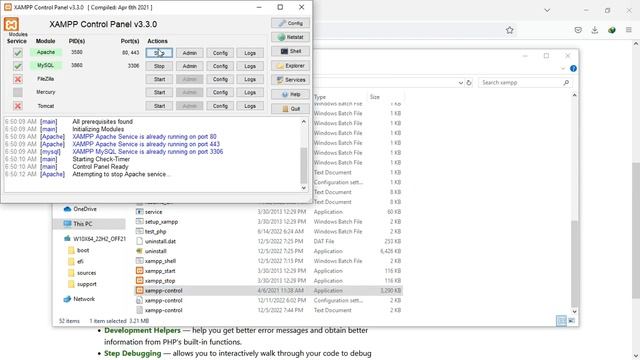Open Explorer from XAMPP side buttons
Image resolution: width=640 pixels, height=360 pixels.
(290, 66)
